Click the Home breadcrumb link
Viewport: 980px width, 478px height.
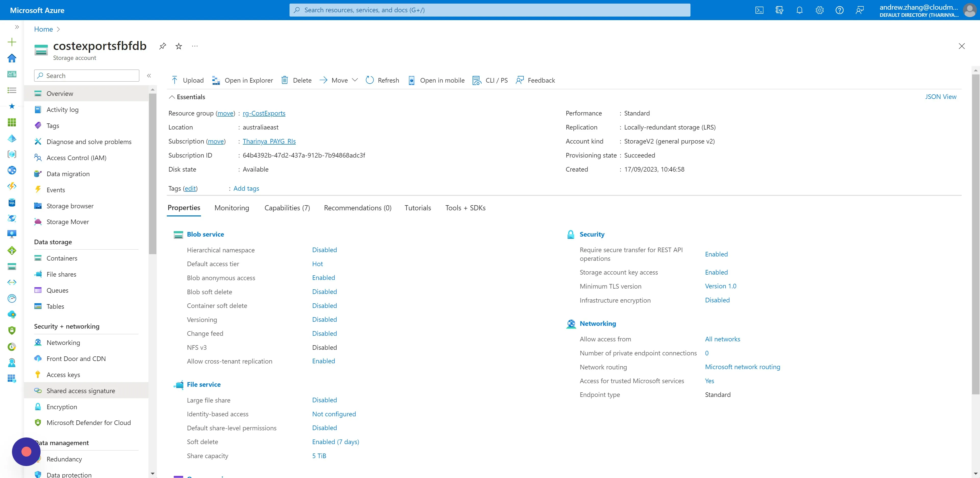[43, 29]
